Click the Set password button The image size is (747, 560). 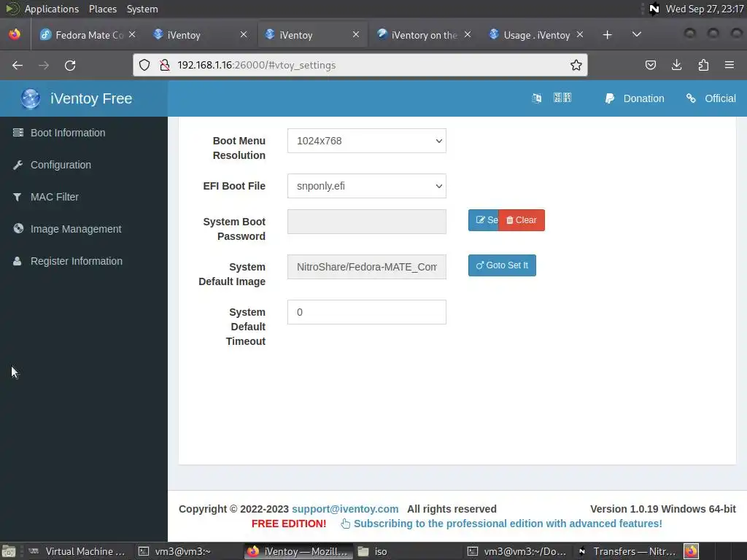tap(484, 220)
